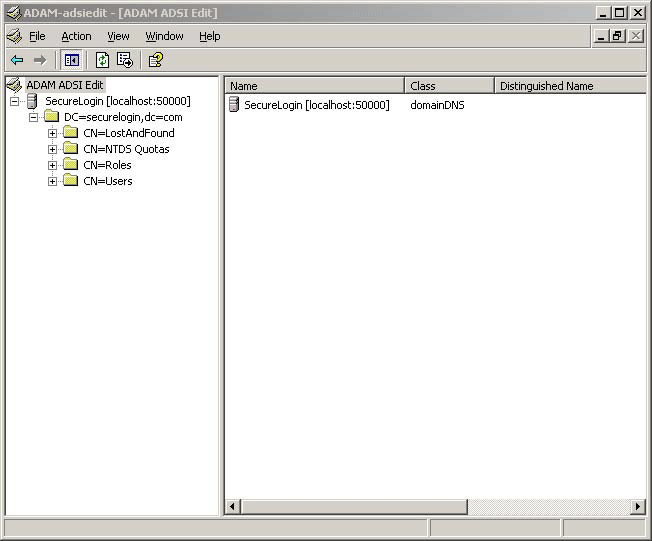Viewport: 652px width, 541px height.
Task: Expand the CN=LostAndFound node
Action: (52, 133)
